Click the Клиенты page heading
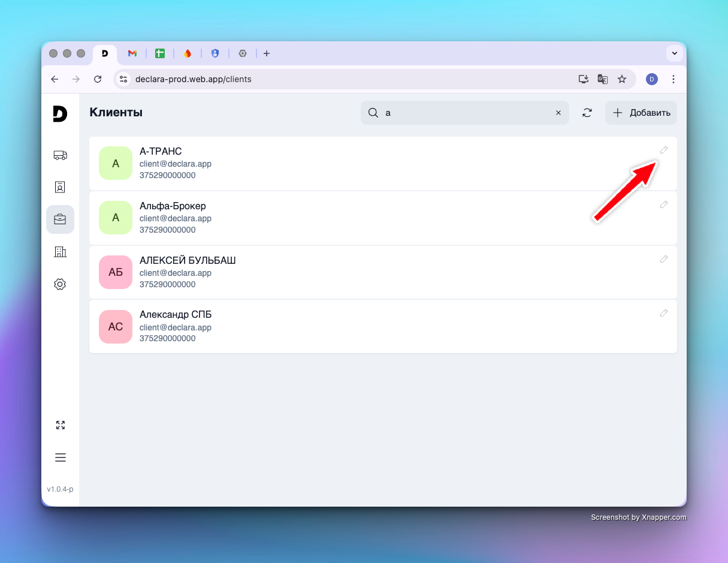 point(116,113)
